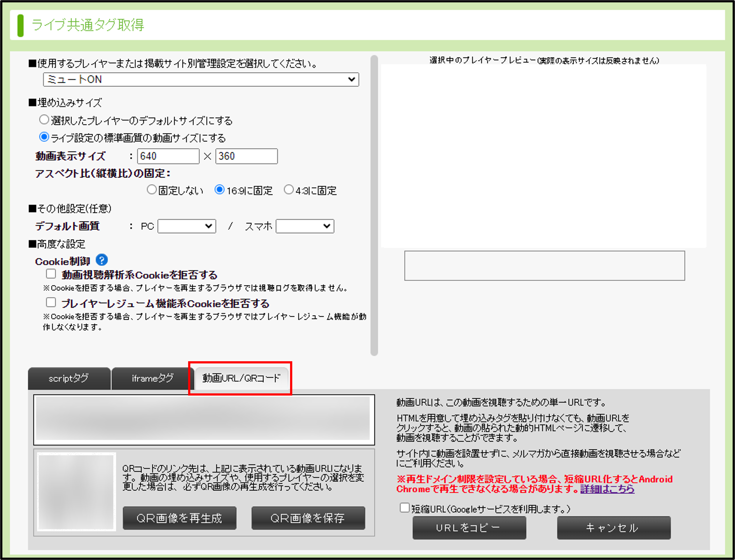Select 選択したプレイヤーのデフォルトサイズにする radio button
This screenshot has width=735, height=560.
(44, 119)
